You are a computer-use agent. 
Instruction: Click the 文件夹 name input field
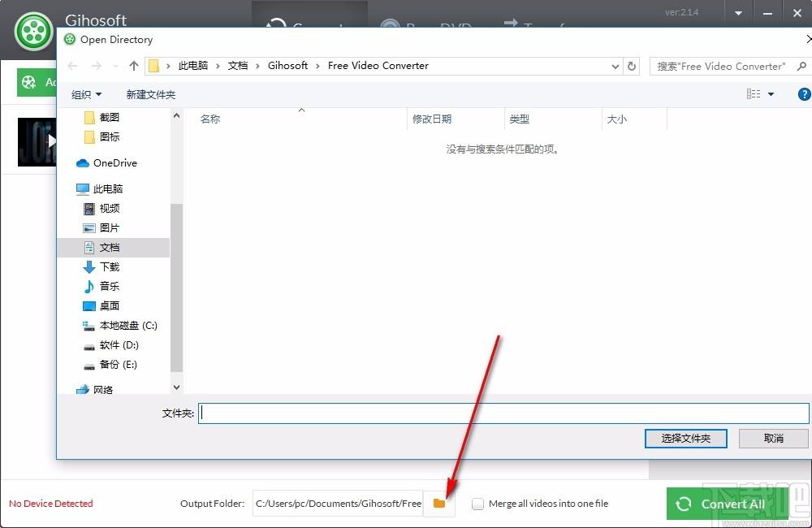point(503,413)
